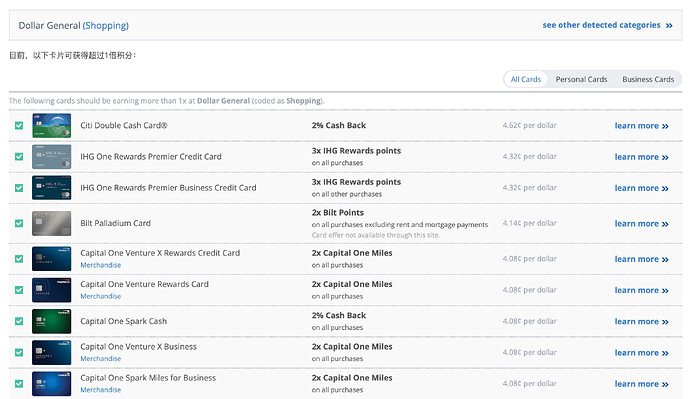690x399 pixels.
Task: Toggle Capital One Spark Miles for Business checkbox
Action: pos(19,384)
